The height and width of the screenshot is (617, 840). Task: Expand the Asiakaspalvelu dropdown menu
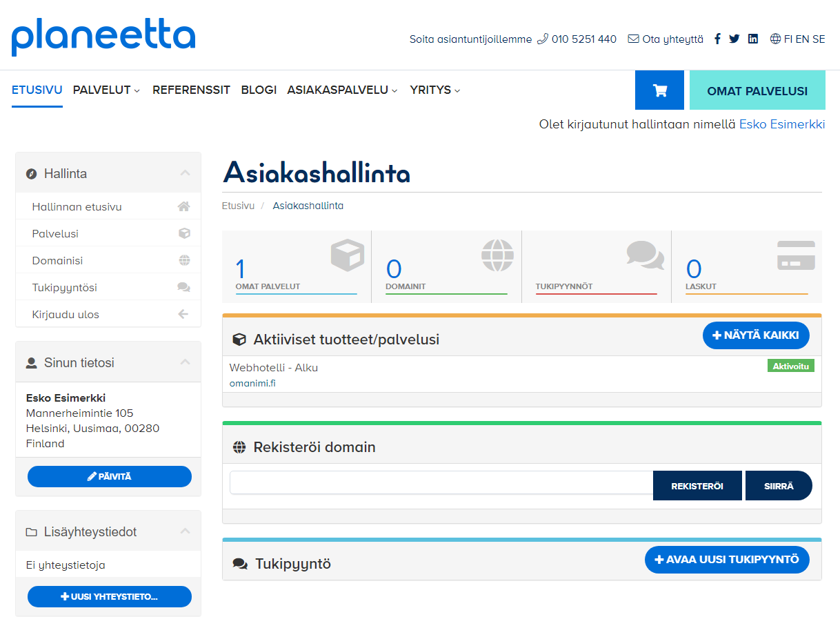[x=343, y=90]
